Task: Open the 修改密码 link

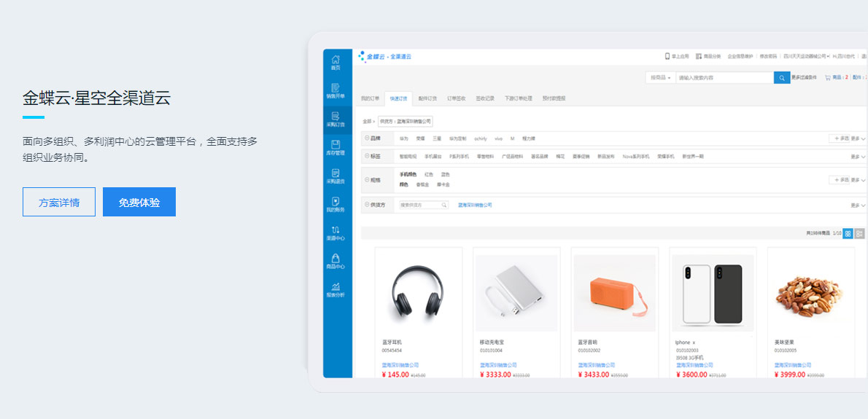Action: [768, 56]
